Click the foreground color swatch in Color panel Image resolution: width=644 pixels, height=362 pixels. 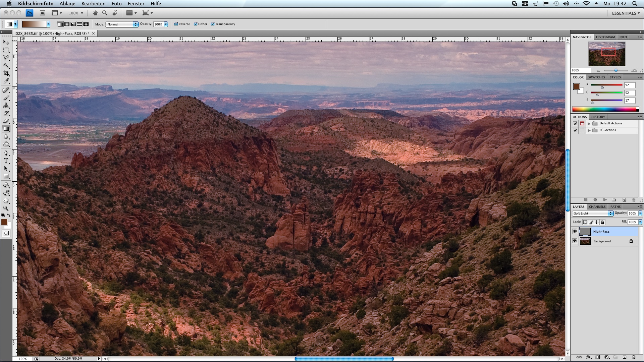(576, 86)
